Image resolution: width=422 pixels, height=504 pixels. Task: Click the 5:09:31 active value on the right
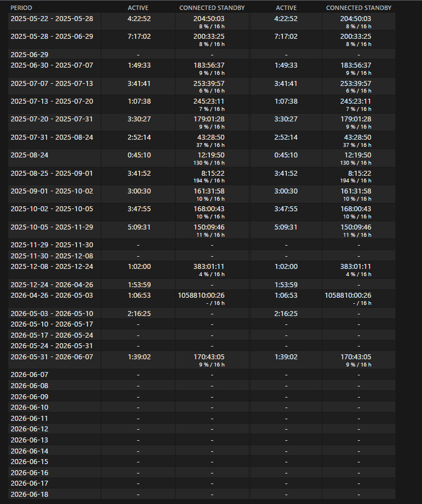(x=286, y=227)
